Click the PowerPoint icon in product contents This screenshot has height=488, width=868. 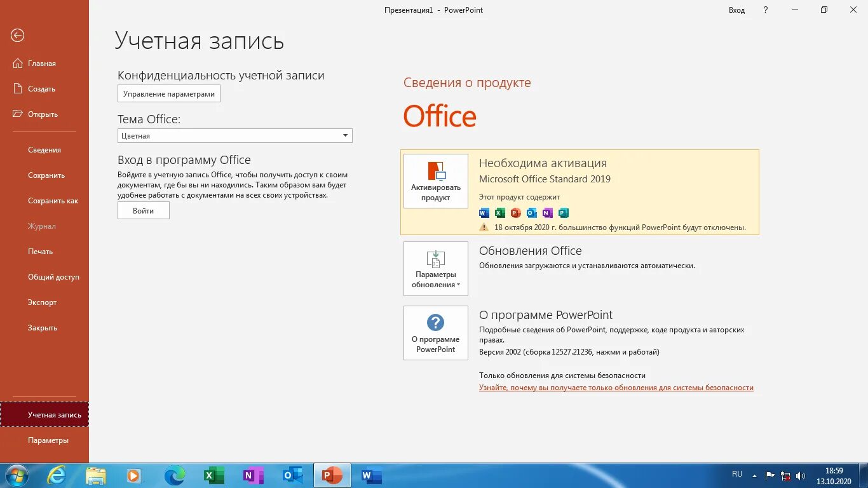[x=516, y=213]
